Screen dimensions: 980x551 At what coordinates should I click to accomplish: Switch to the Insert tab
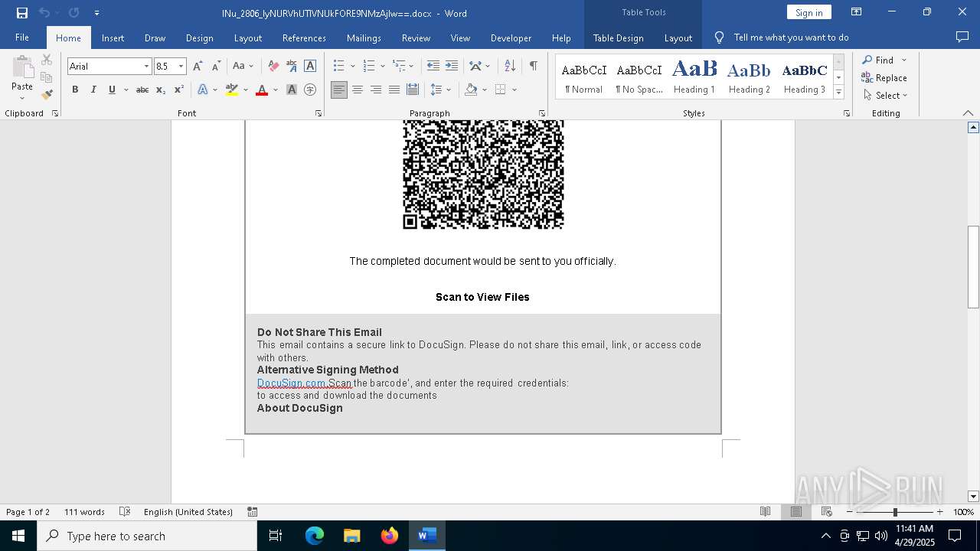click(x=113, y=37)
